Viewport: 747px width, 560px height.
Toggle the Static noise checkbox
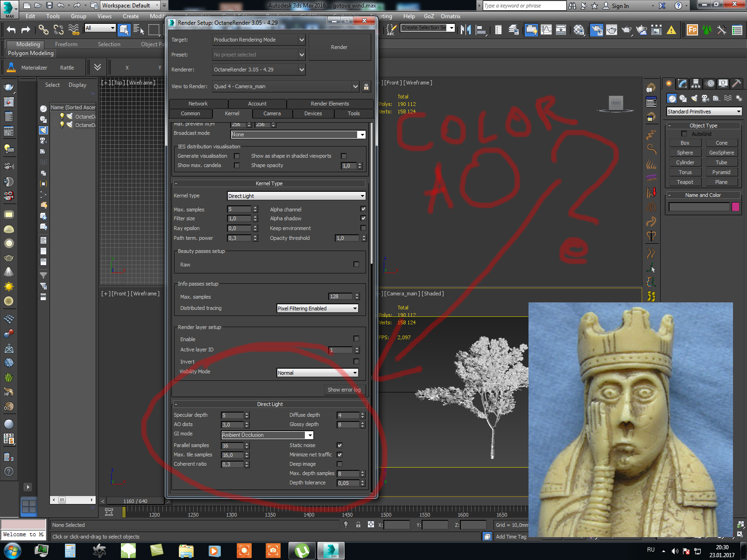339,445
